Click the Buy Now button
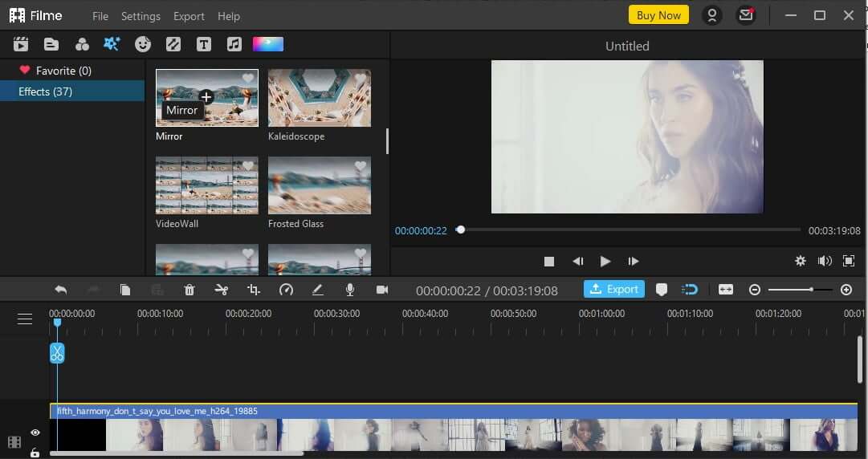868x459 pixels. (x=658, y=15)
